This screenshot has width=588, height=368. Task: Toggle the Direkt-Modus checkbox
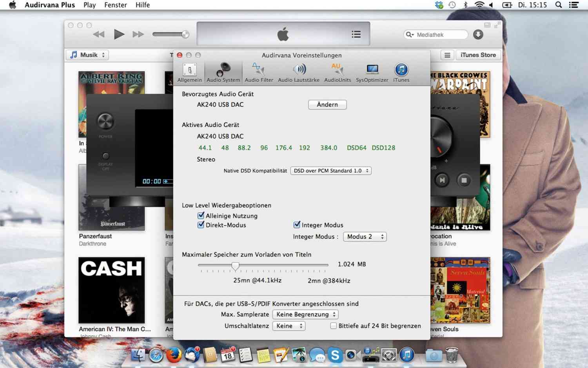[x=201, y=225]
